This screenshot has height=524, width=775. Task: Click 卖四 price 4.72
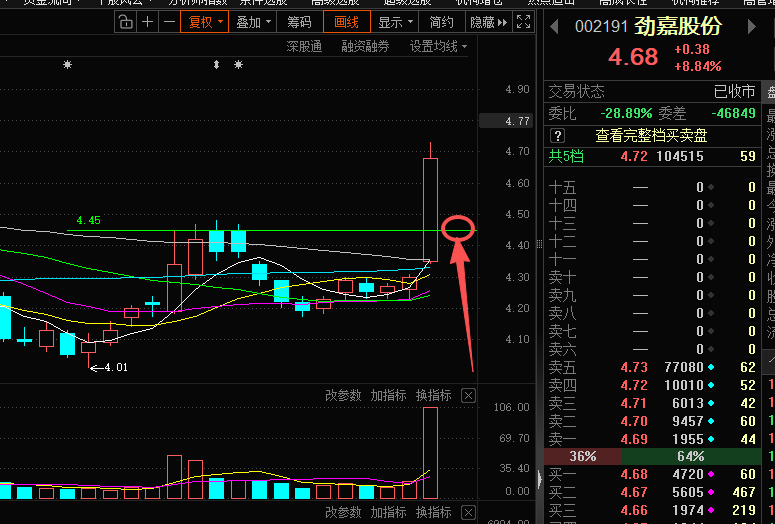634,385
